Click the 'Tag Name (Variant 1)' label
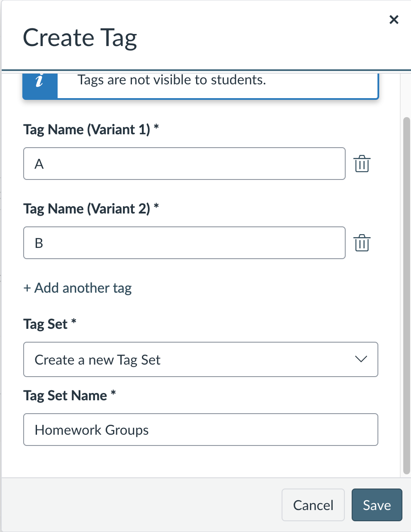Screen dimensions: 411x532 pos(87,130)
